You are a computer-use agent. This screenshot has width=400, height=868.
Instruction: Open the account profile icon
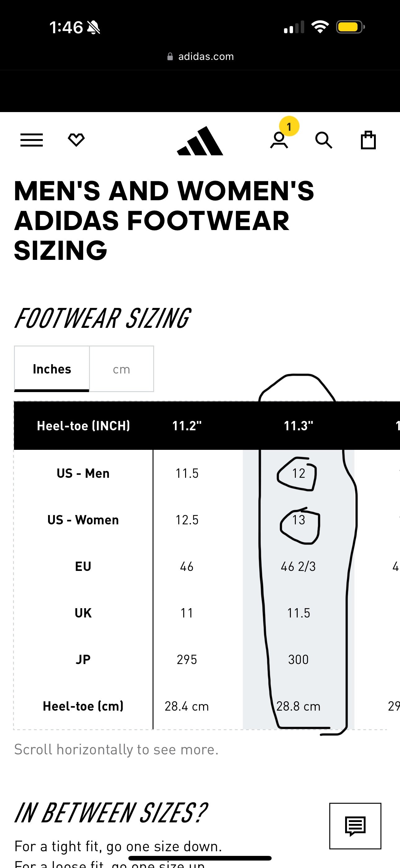(x=279, y=141)
